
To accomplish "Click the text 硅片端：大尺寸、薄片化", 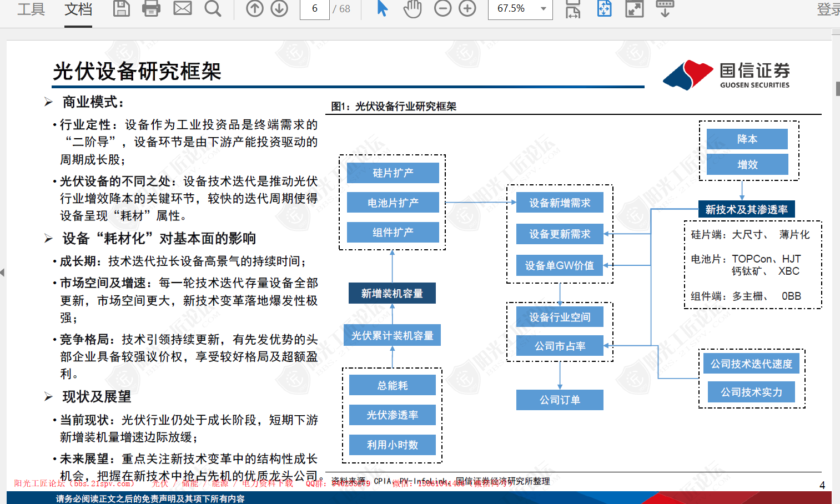I will [x=750, y=234].
